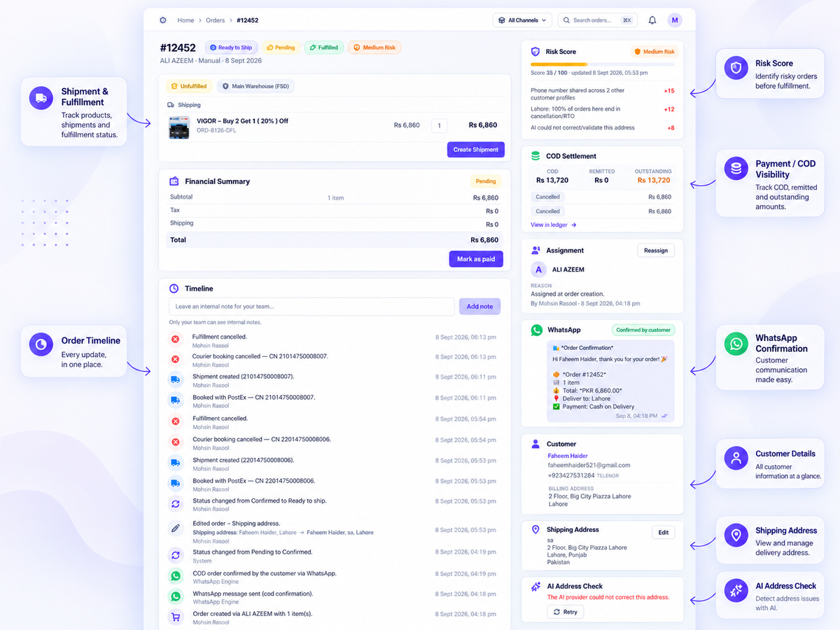Click the Fulfilled status badge
This screenshot has height=630, width=840.
coord(323,48)
